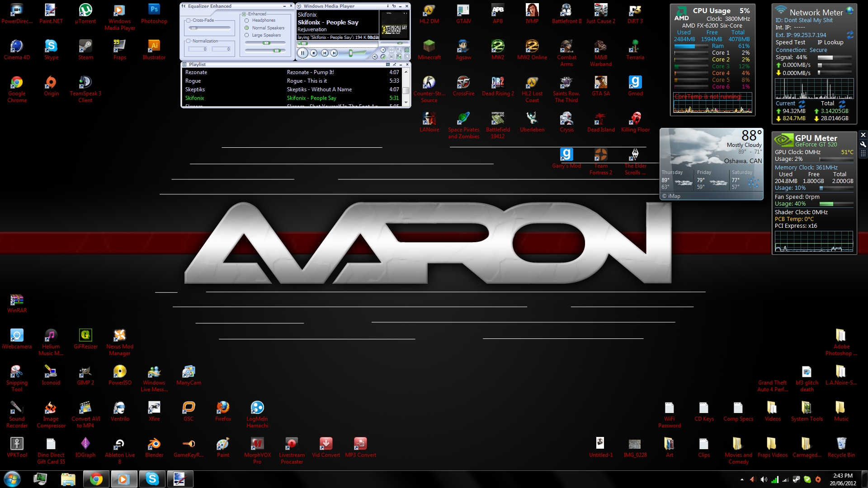Adjust the Media Player volume slider
Image resolution: width=868 pixels, height=488 pixels.
click(x=351, y=53)
